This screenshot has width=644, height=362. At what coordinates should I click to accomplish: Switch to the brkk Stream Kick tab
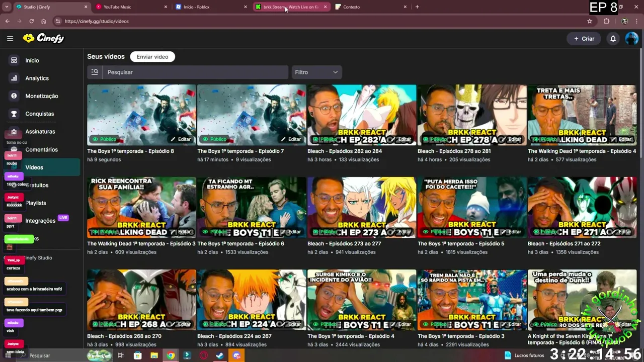click(x=290, y=7)
